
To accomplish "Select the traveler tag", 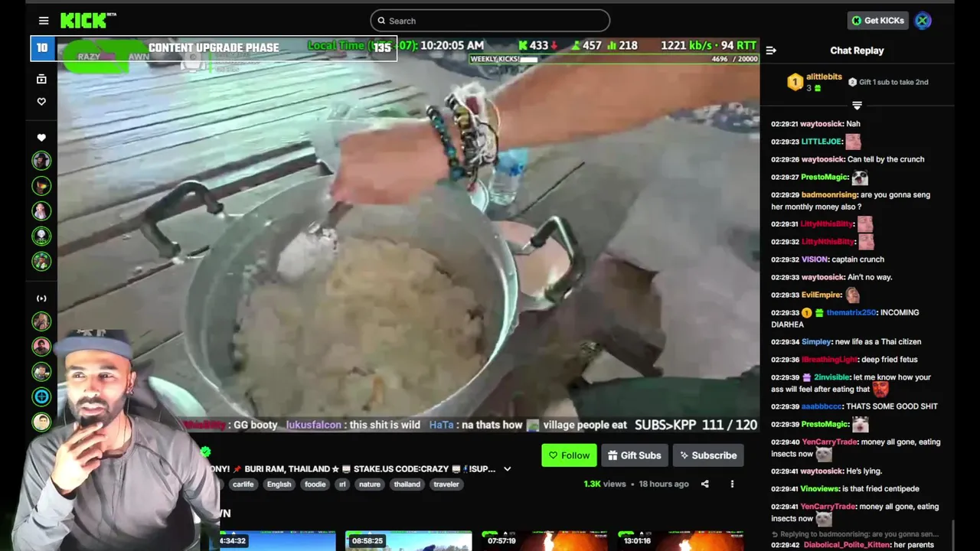I will (x=446, y=484).
